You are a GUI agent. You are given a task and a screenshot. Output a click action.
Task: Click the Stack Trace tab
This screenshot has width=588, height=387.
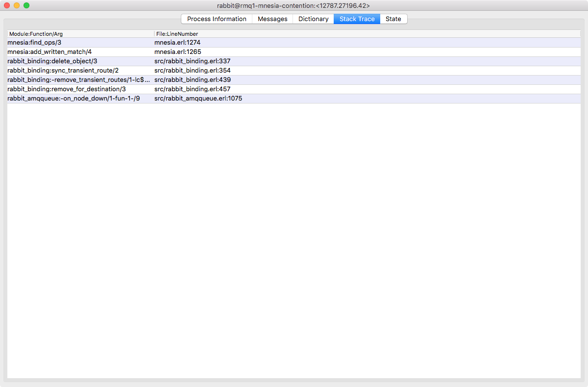(357, 19)
